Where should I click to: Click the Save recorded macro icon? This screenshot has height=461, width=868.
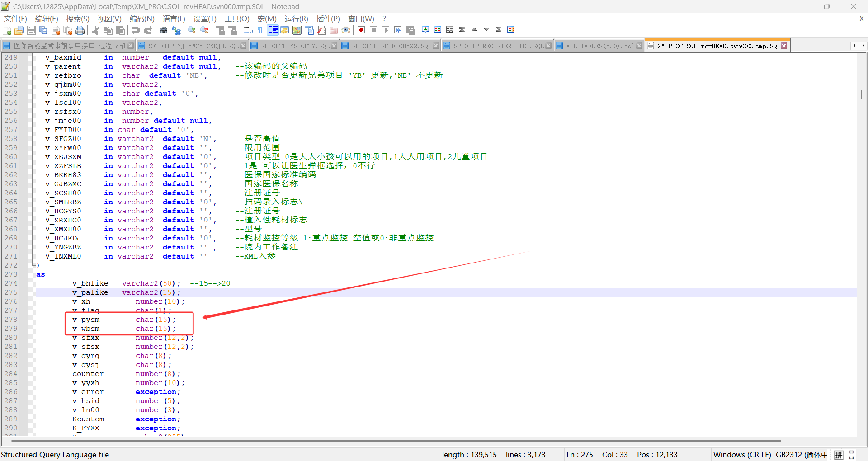click(410, 30)
